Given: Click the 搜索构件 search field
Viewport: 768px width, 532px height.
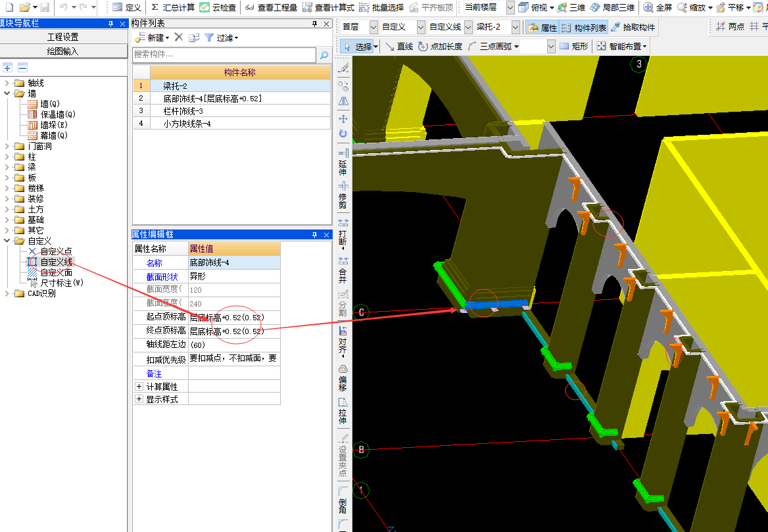Looking at the screenshot, I should pyautogui.click(x=224, y=55).
